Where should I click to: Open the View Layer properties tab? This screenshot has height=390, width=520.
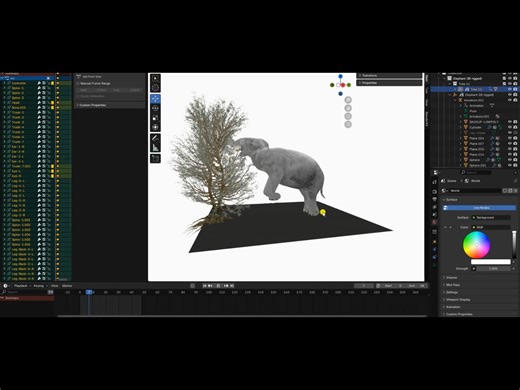point(434,207)
